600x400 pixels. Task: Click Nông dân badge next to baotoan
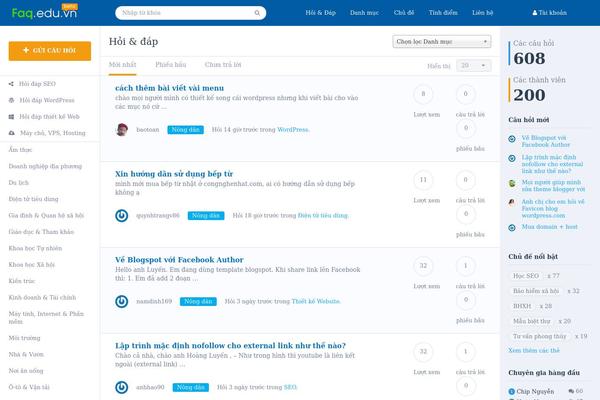(x=186, y=130)
